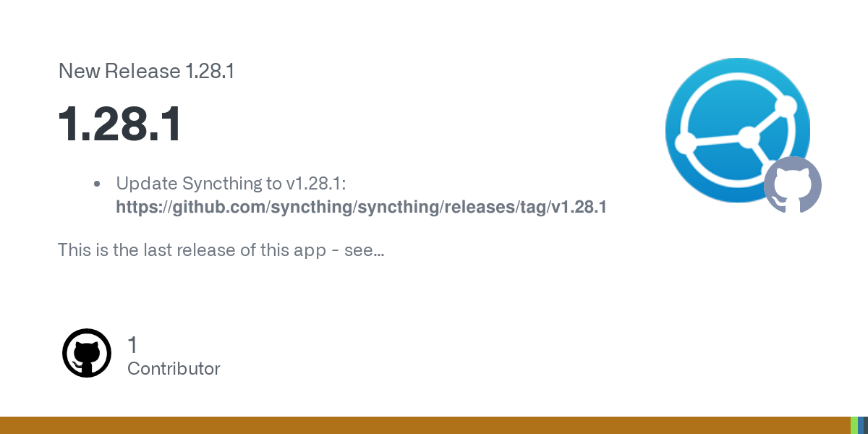868x434 pixels.
Task: Click the green language bar segment
Action: click(854, 425)
